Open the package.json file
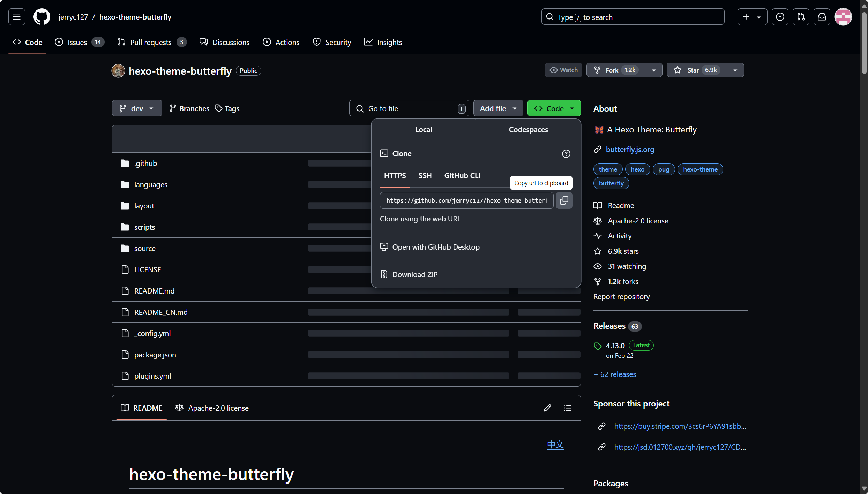868x494 pixels. tap(155, 355)
